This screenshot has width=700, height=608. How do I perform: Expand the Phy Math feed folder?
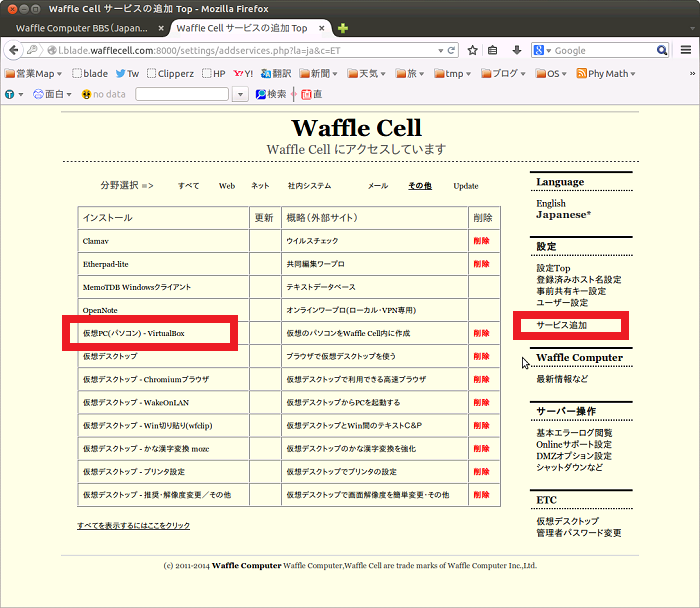pyautogui.click(x=606, y=74)
